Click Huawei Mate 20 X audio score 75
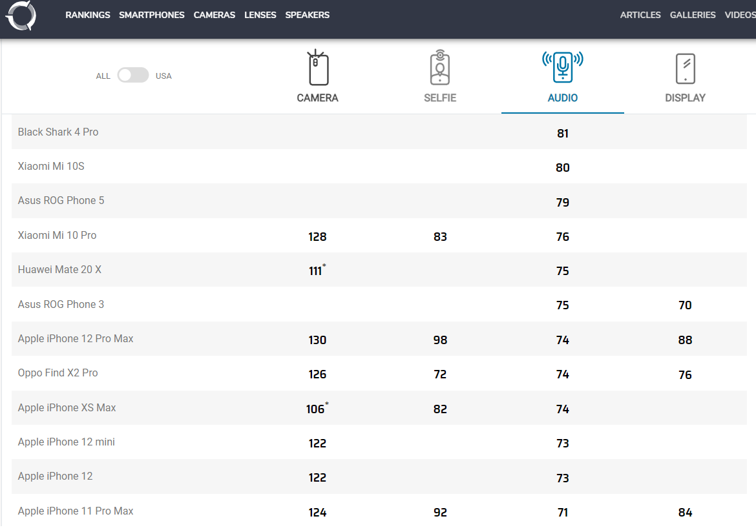This screenshot has width=756, height=532. (563, 271)
